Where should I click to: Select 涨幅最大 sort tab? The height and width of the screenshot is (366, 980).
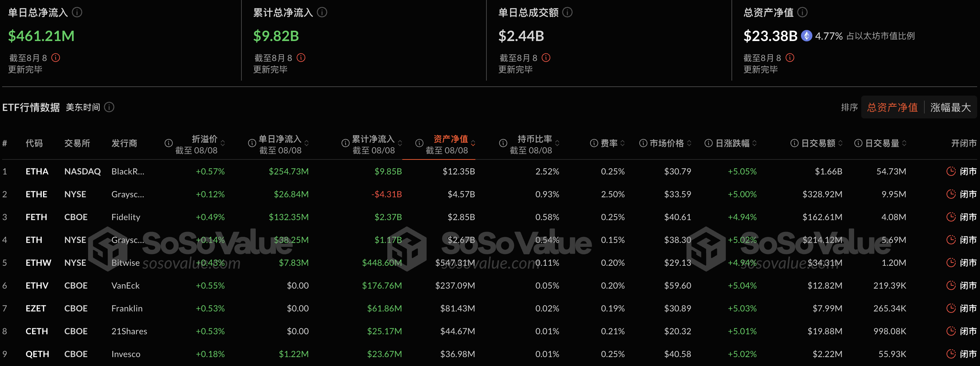click(x=950, y=107)
